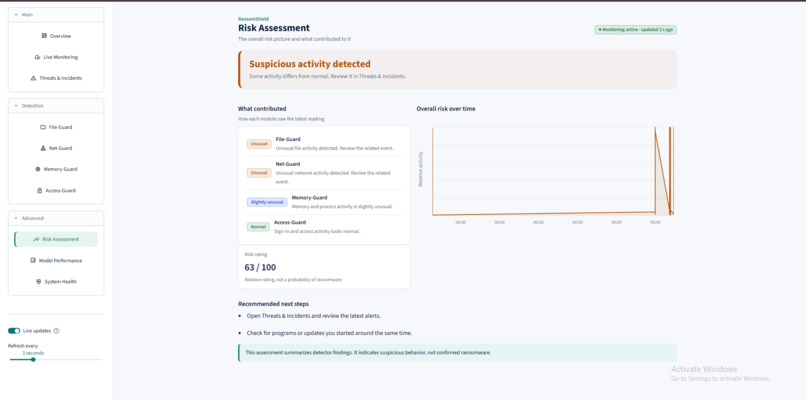Click the Net-Guard network icon
This screenshot has height=400, width=806.
coord(43,148)
